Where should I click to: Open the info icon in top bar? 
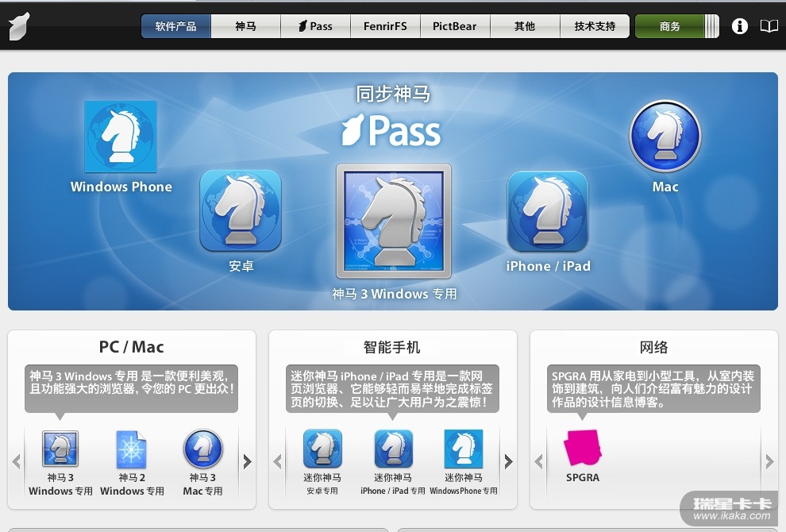(x=739, y=26)
